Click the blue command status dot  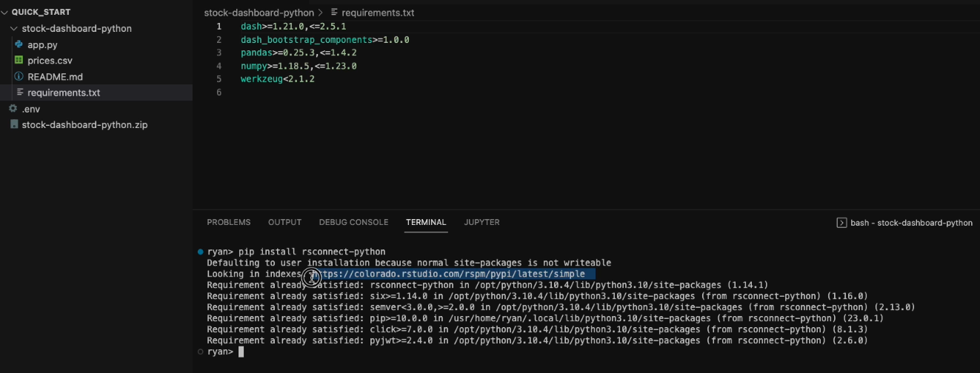coord(201,252)
